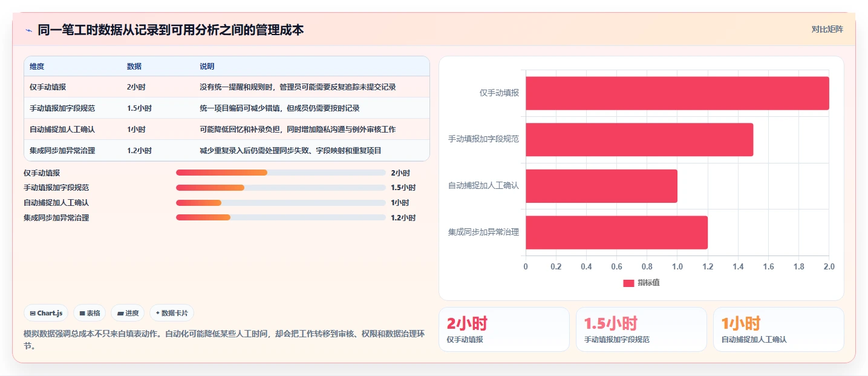Click the description starting 统一项目编码可减少错填
This screenshot has width=868, height=376.
[x=279, y=108]
